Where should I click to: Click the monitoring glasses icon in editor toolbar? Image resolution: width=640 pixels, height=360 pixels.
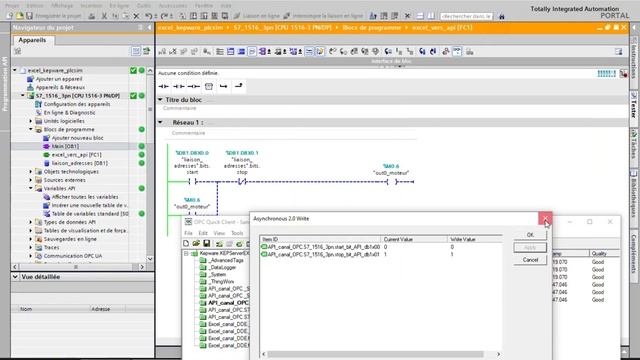pos(457,51)
